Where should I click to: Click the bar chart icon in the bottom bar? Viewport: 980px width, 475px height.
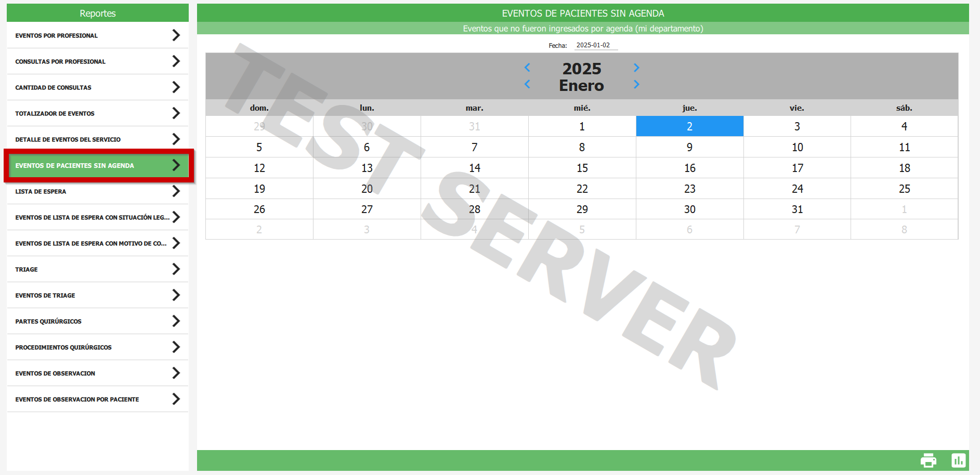coord(958,460)
